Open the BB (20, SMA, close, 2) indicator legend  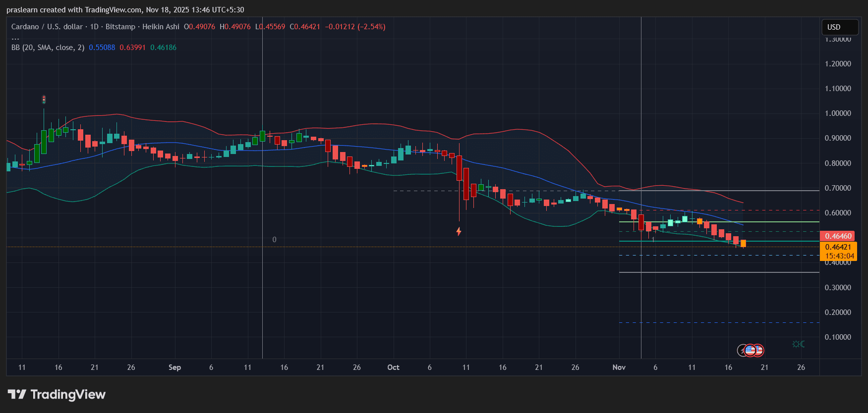(48, 48)
